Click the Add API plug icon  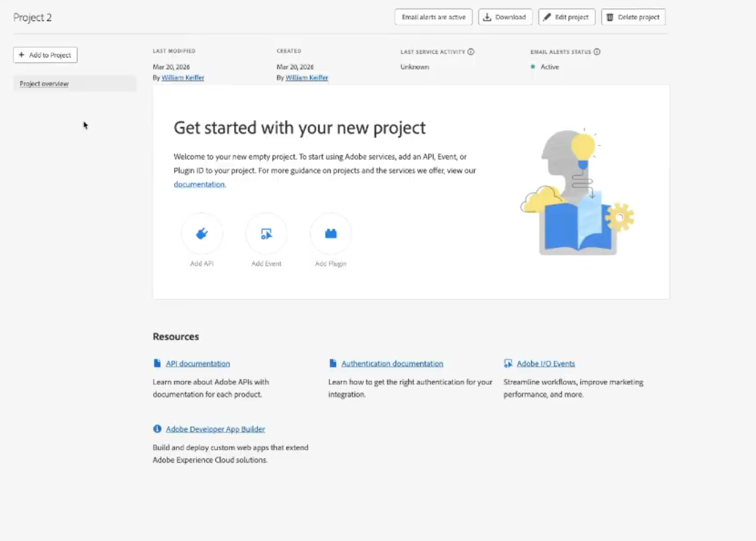click(201, 234)
